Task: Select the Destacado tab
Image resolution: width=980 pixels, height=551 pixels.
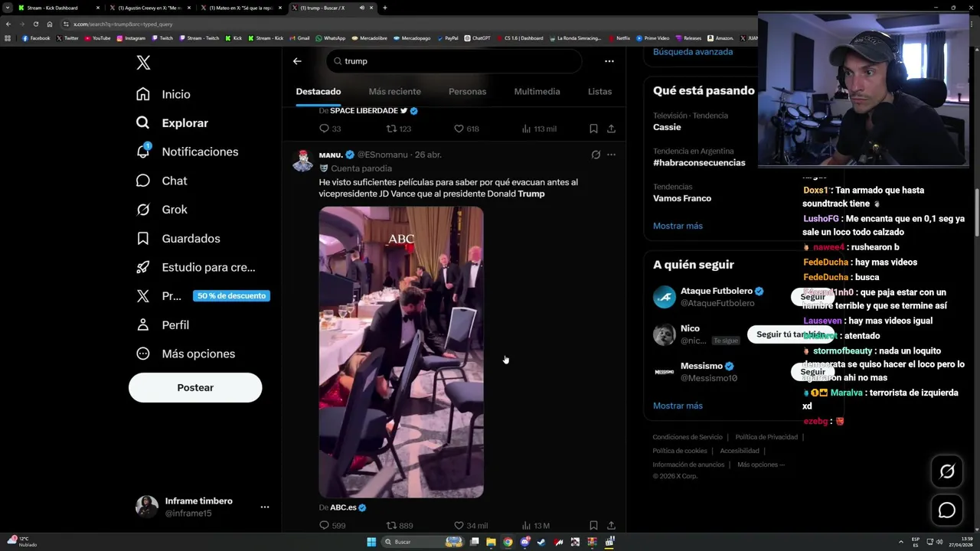Action: (x=318, y=92)
